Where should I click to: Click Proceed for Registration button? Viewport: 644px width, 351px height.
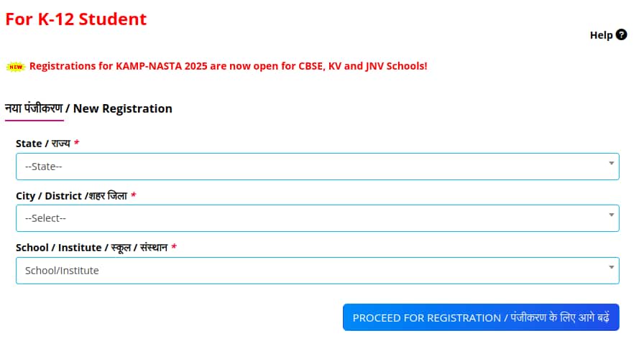pos(481,317)
